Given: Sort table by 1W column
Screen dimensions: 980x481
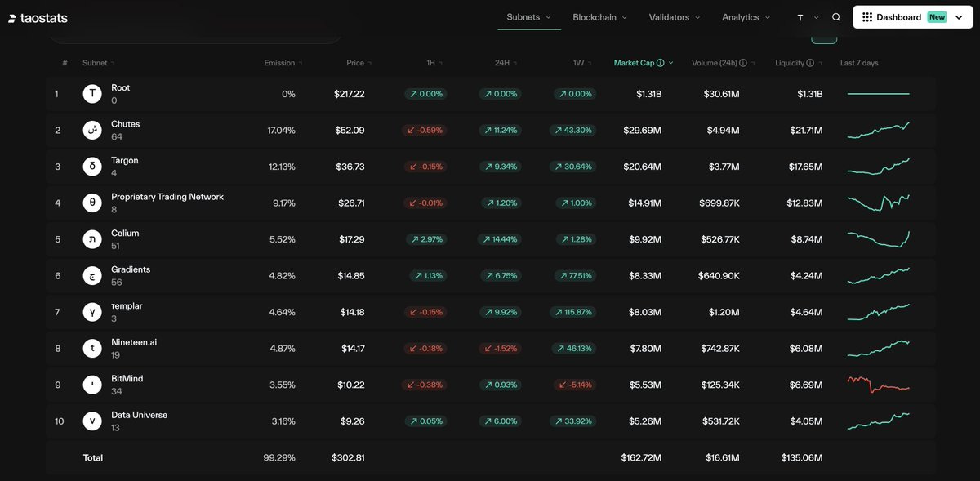Looking at the screenshot, I should pyautogui.click(x=581, y=63).
